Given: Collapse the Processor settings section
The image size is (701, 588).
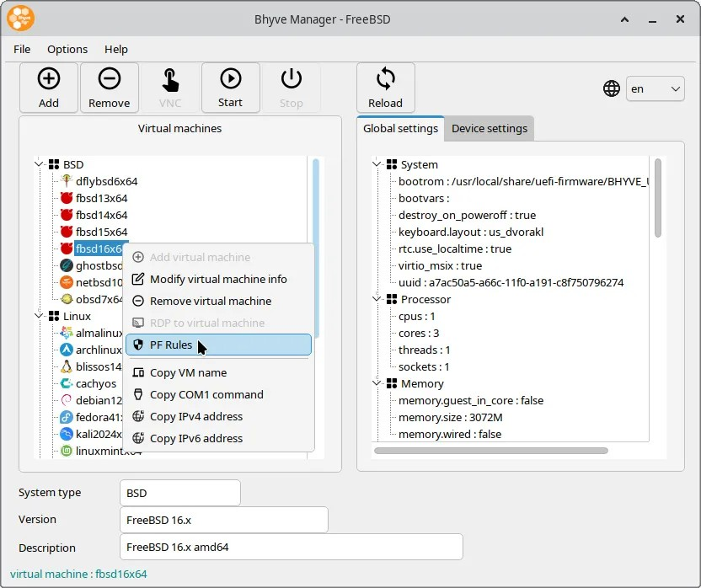Looking at the screenshot, I should tap(377, 299).
